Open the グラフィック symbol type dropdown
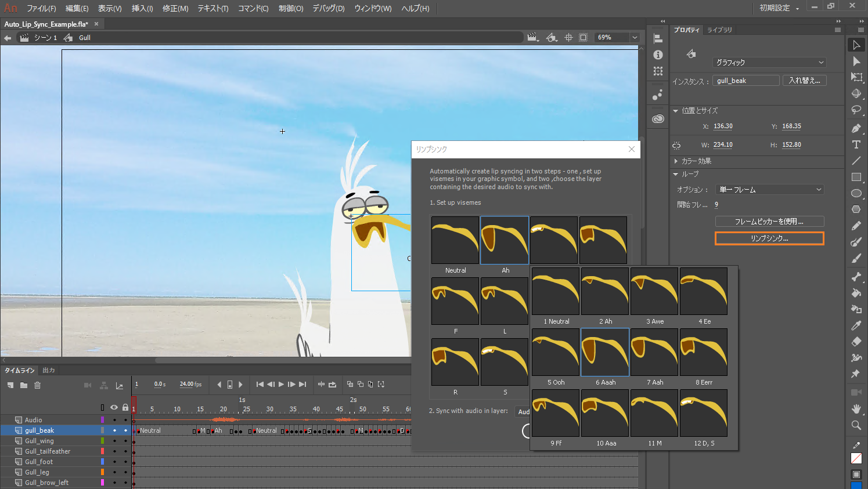Image resolution: width=868 pixels, height=489 pixels. pyautogui.click(x=769, y=62)
